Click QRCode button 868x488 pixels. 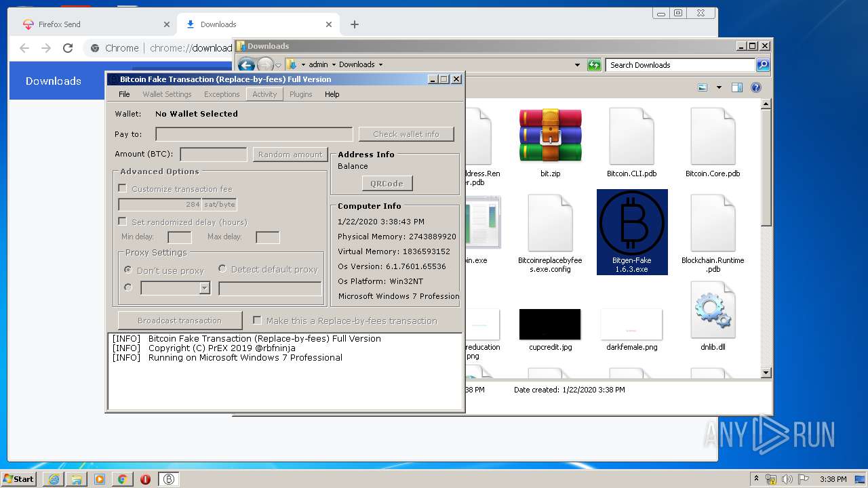point(387,183)
